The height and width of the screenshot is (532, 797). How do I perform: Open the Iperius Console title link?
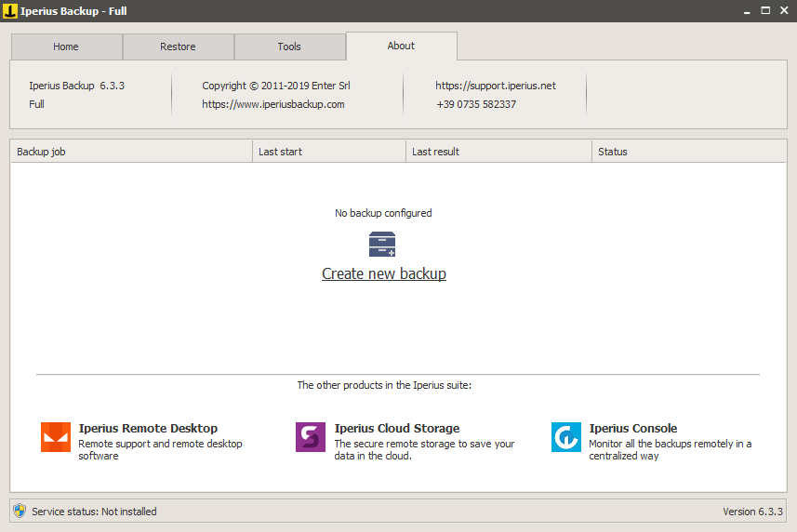click(x=632, y=429)
